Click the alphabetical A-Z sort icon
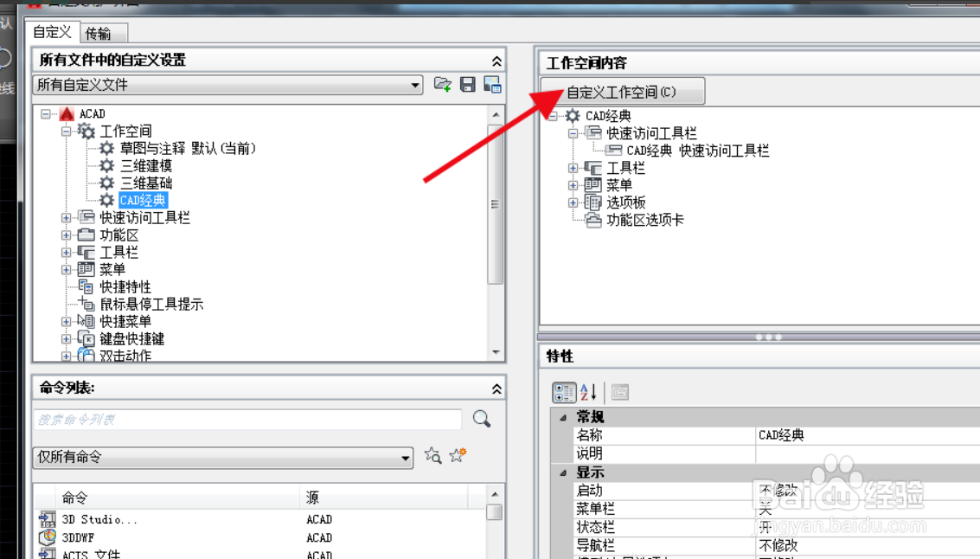980x559 pixels. click(588, 393)
